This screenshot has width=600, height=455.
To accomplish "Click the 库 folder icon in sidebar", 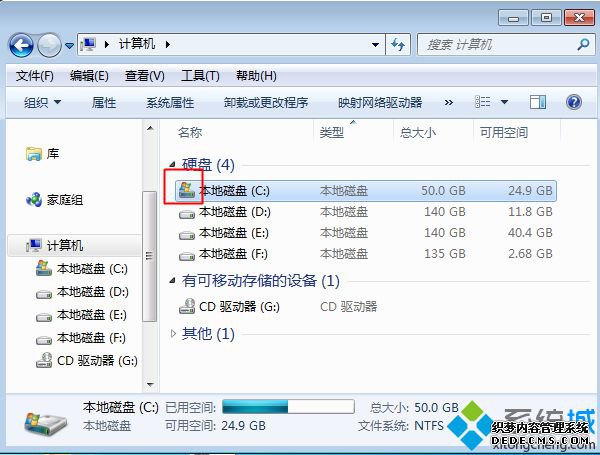I will pos(34,153).
